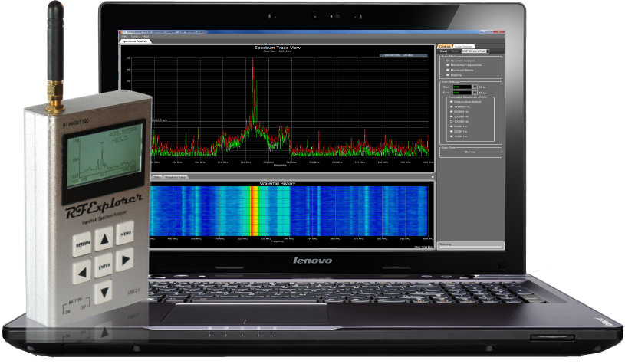This screenshot has width=625, height=364.
Task: Click the Start frequency input field
Action: coord(462,87)
